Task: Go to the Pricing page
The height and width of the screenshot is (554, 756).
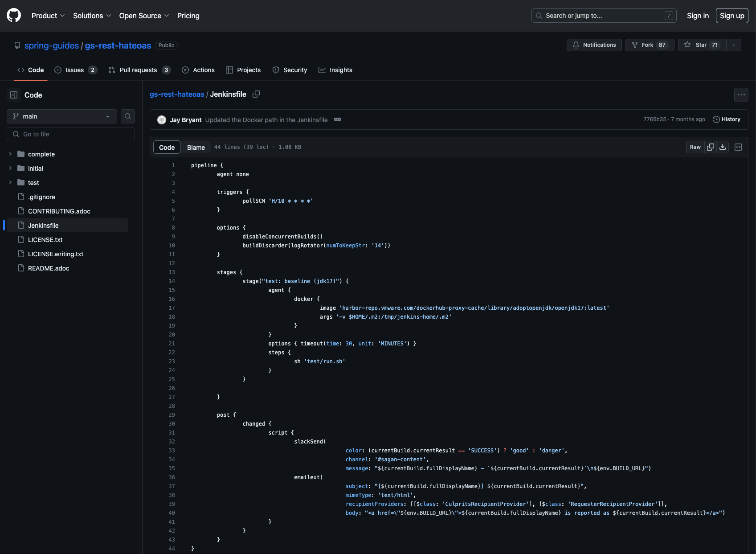Action: [x=188, y=16]
